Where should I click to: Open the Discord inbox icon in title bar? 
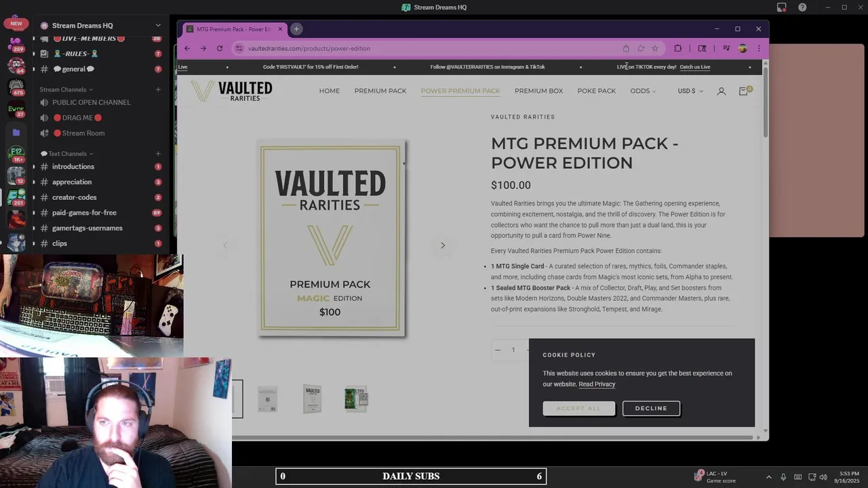click(782, 7)
